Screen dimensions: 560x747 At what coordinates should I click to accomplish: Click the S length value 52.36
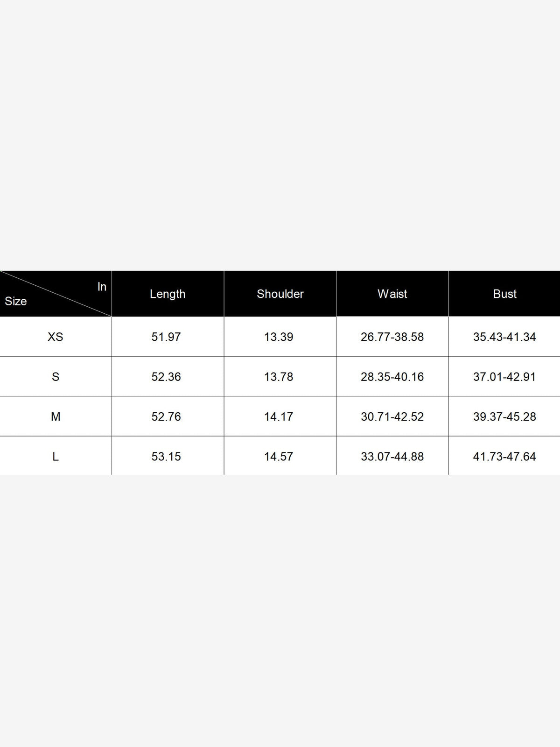click(x=166, y=377)
